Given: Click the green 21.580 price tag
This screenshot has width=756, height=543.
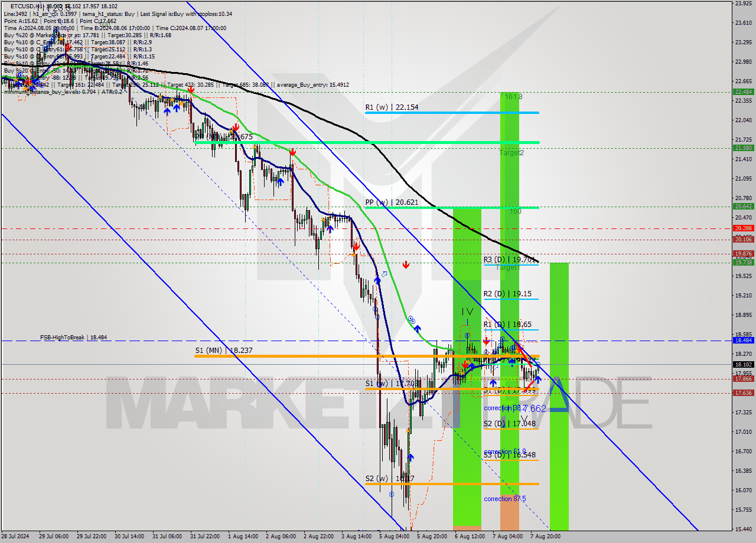Looking at the screenshot, I should (x=742, y=148).
